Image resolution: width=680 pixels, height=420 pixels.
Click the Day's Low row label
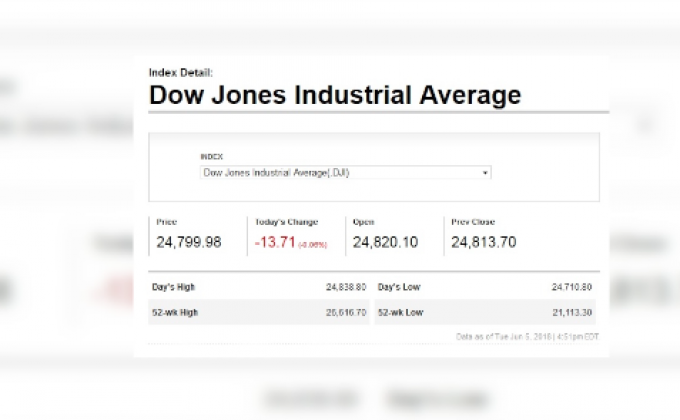[399, 287]
